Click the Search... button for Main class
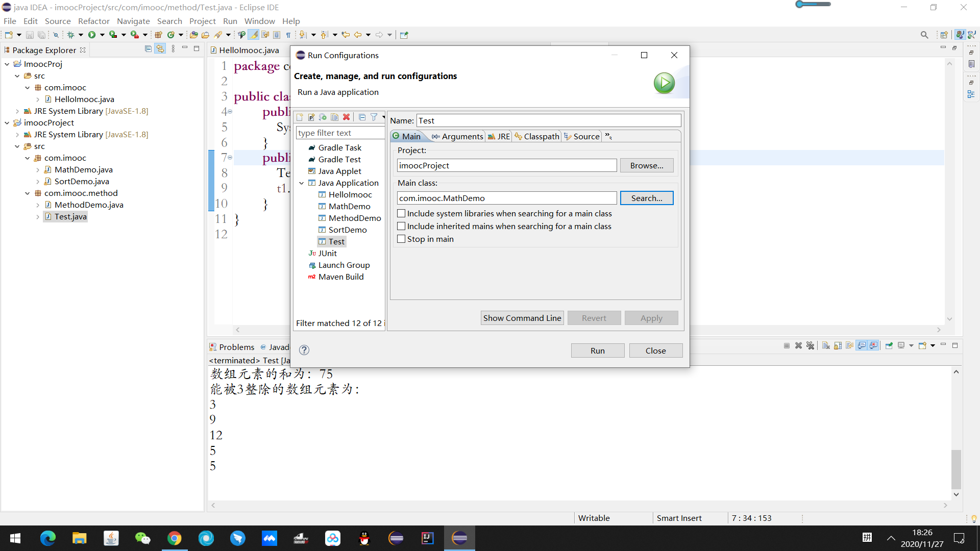The height and width of the screenshot is (551, 980). pyautogui.click(x=647, y=198)
